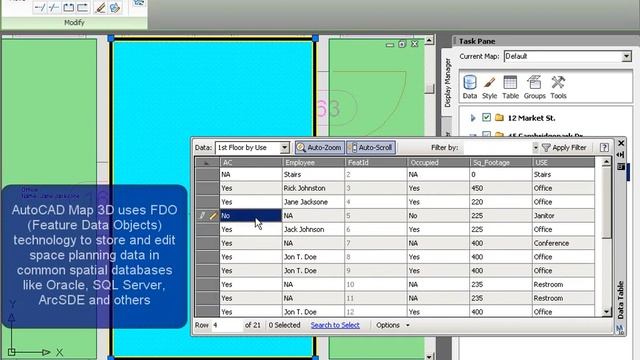Select the Rick Johnston employee cell
The width and height of the screenshot is (640, 360).
click(313, 188)
